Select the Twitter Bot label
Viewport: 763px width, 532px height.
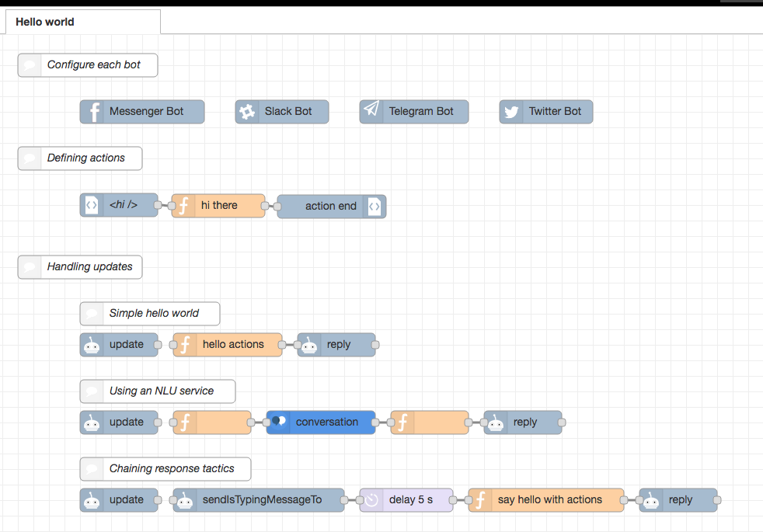(x=555, y=111)
